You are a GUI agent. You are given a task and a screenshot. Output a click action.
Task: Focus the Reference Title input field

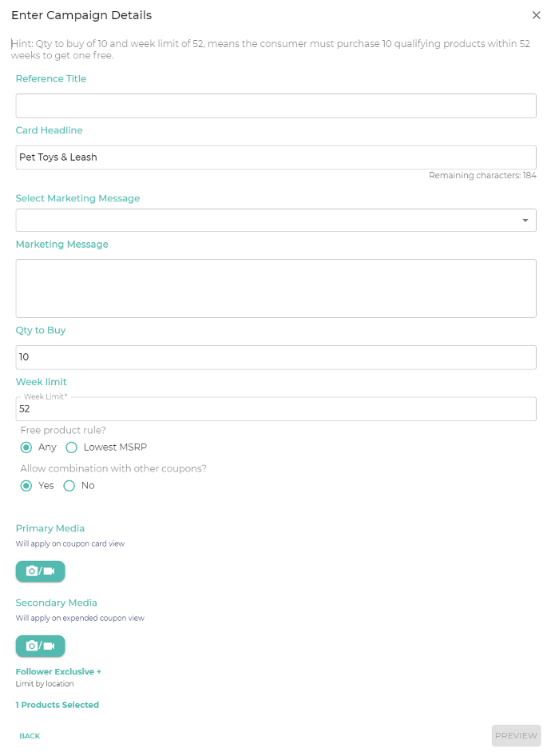coord(276,105)
